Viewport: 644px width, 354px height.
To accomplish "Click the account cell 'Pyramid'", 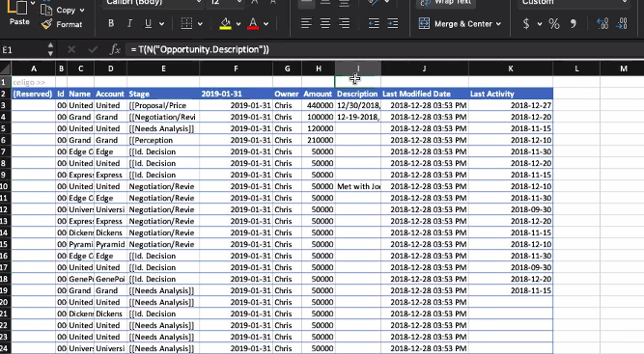I will (x=110, y=244).
